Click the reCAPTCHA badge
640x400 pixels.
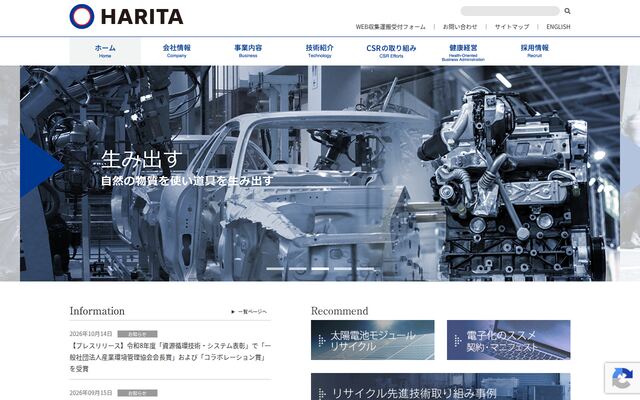[x=622, y=378]
